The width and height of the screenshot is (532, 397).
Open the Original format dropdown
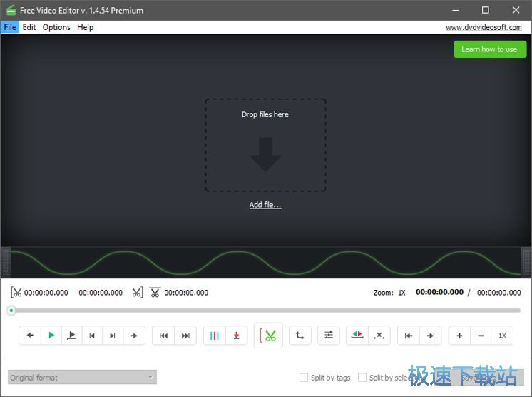82,377
